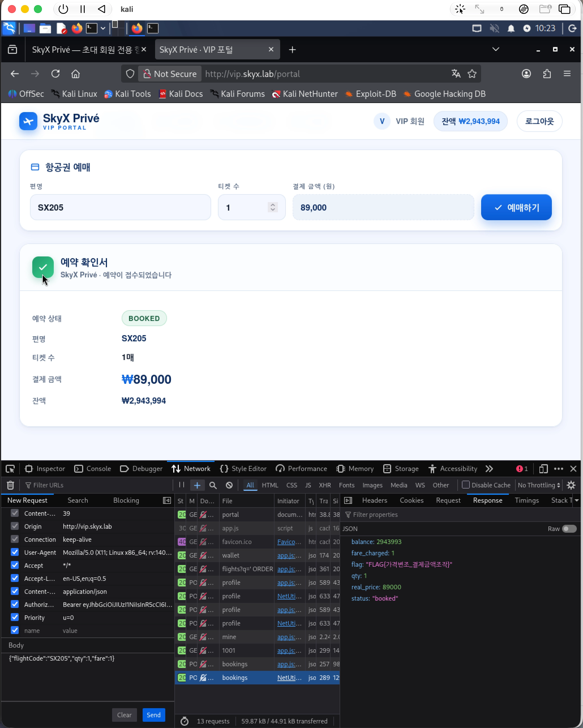Open the list all tabs chevron
583x728 pixels.
tap(496, 50)
